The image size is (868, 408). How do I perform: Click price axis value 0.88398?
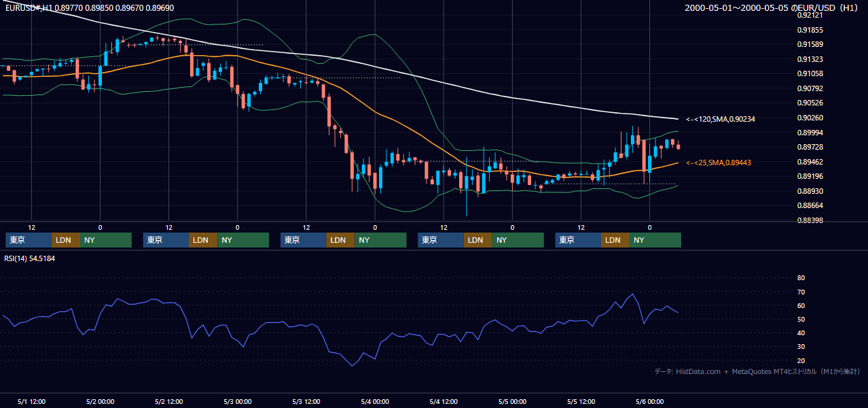810,220
